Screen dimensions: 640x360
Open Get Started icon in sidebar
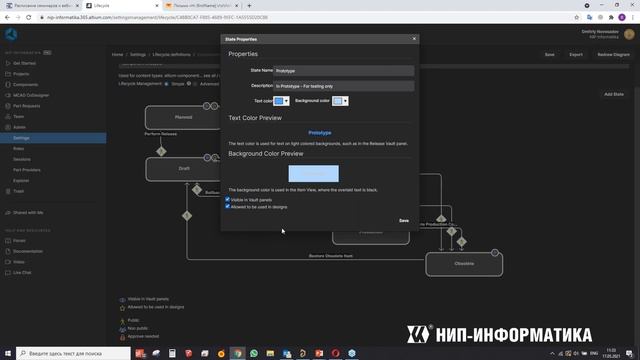(x=8, y=63)
